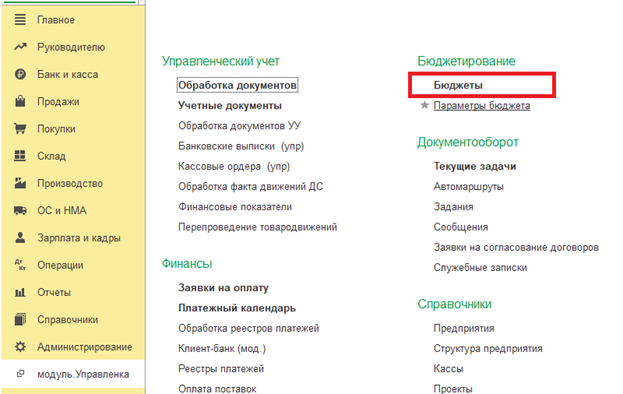Open Кассовые ордера (упр)
The image size is (623, 394).
(234, 166)
